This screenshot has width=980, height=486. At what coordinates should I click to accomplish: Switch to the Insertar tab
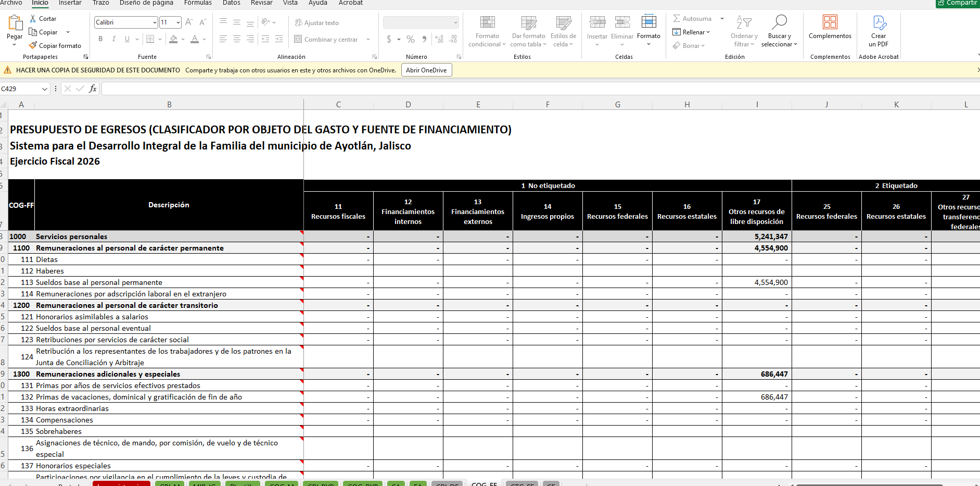point(70,3)
